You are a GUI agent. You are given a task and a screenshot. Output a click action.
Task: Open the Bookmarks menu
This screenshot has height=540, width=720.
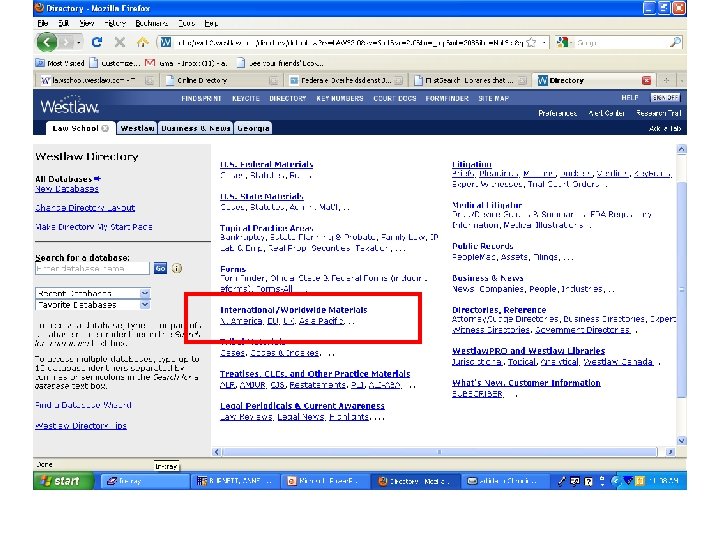[152, 23]
